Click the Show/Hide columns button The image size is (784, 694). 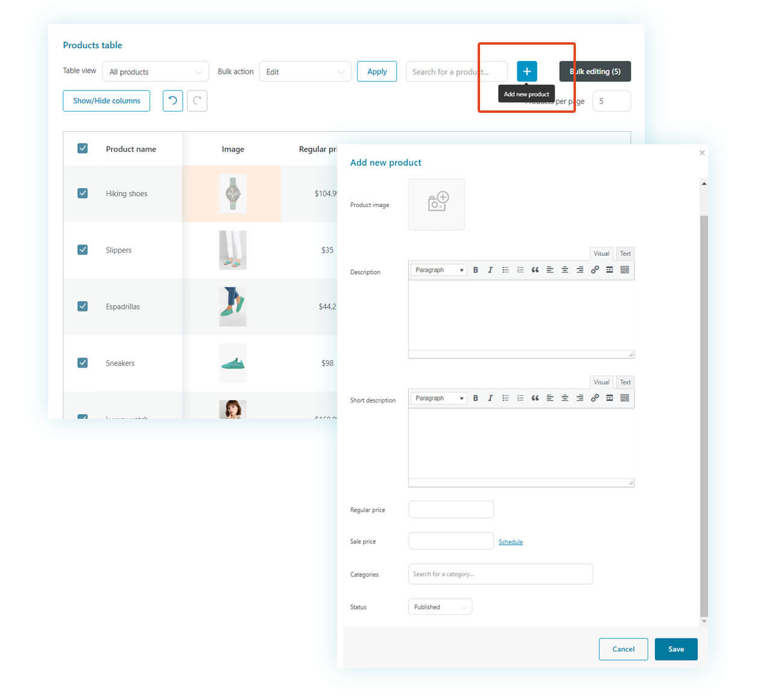(x=106, y=101)
